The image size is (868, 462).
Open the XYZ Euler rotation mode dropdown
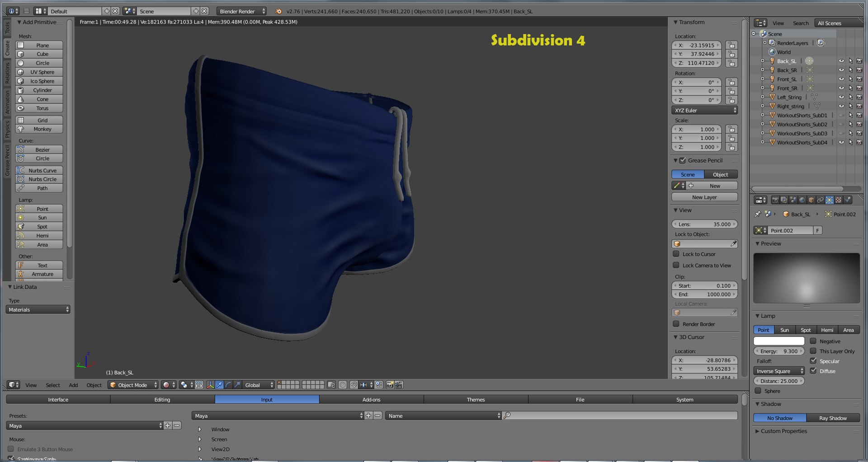(704, 110)
